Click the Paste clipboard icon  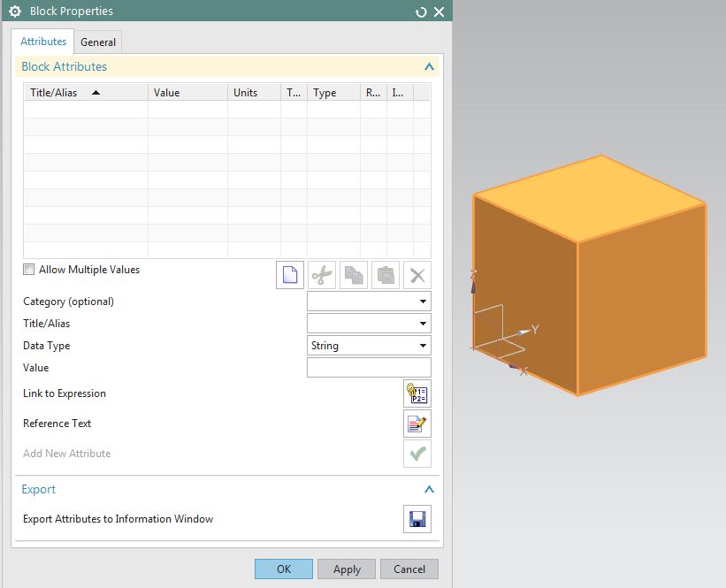pyautogui.click(x=386, y=275)
